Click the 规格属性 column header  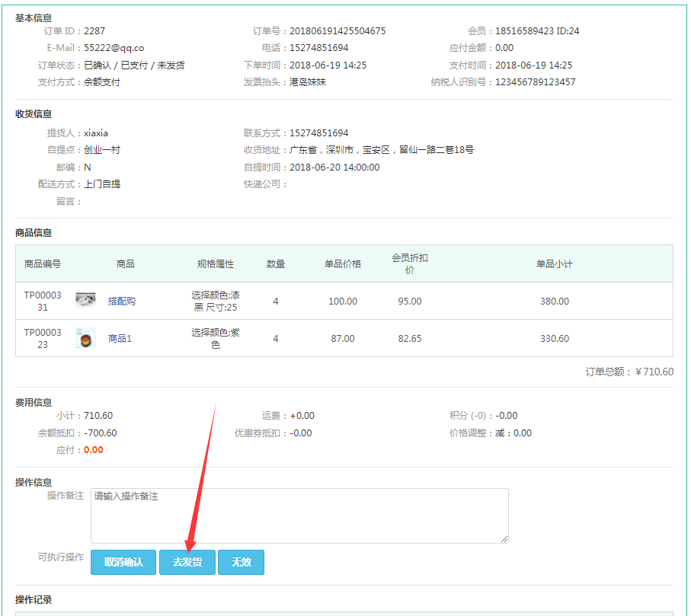[216, 264]
